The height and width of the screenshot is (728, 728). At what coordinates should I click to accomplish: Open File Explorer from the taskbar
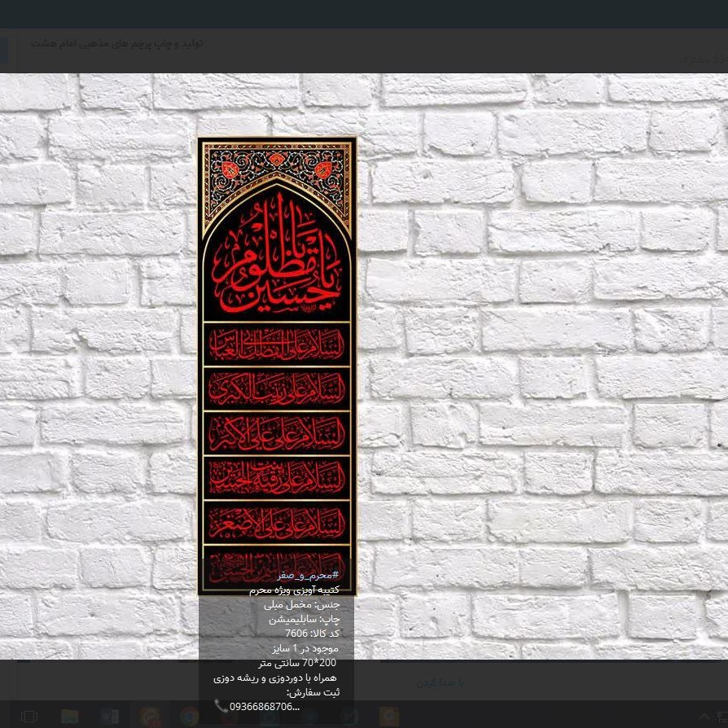[x=70, y=717]
